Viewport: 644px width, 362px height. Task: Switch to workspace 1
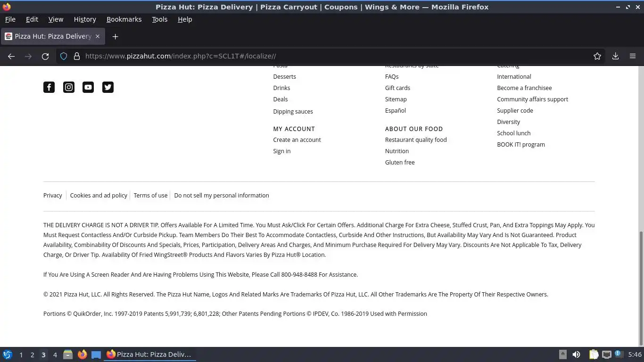(x=21, y=355)
